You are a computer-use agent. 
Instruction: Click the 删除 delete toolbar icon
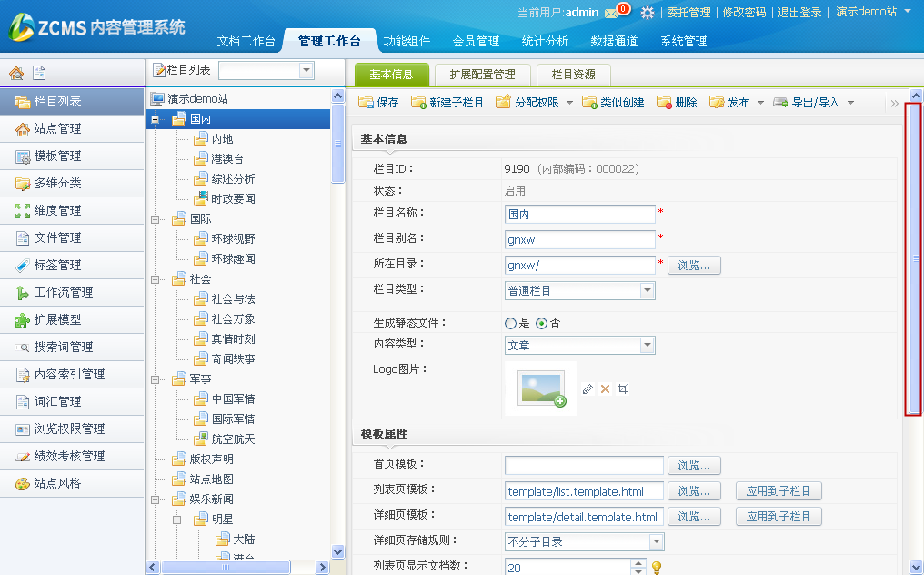(x=664, y=103)
